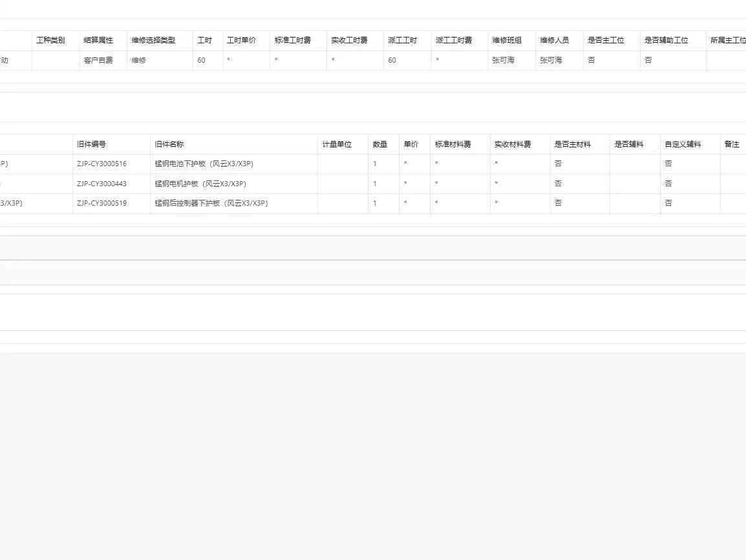
Task: Click the 维修选择类型 column header
Action: [x=153, y=41]
